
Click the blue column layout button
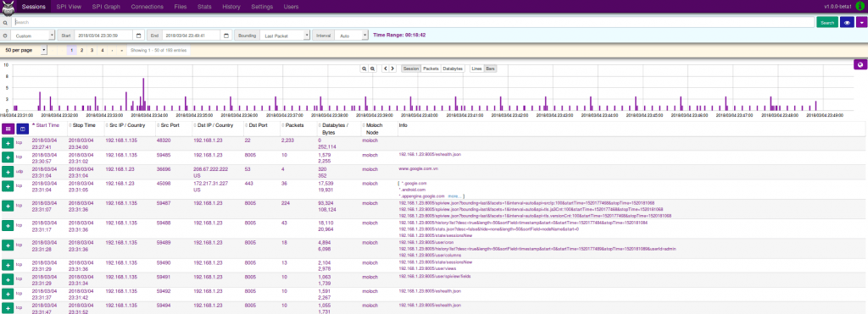(x=22, y=129)
